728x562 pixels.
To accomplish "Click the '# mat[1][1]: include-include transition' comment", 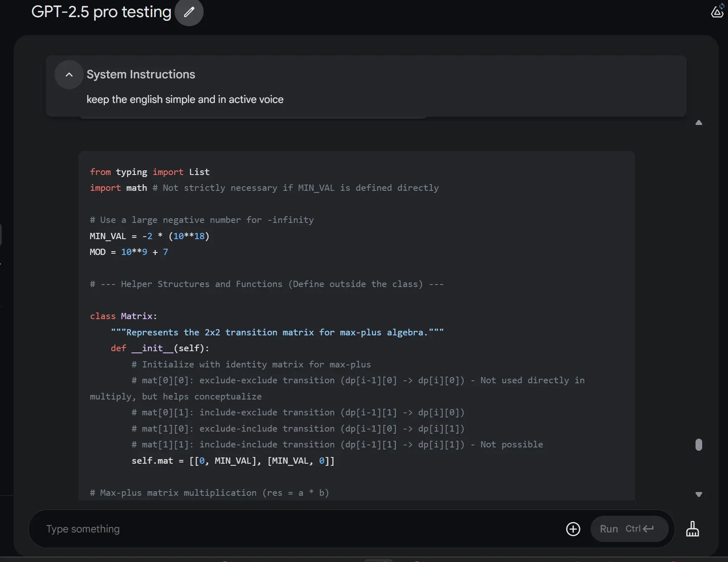I will pyautogui.click(x=337, y=445).
